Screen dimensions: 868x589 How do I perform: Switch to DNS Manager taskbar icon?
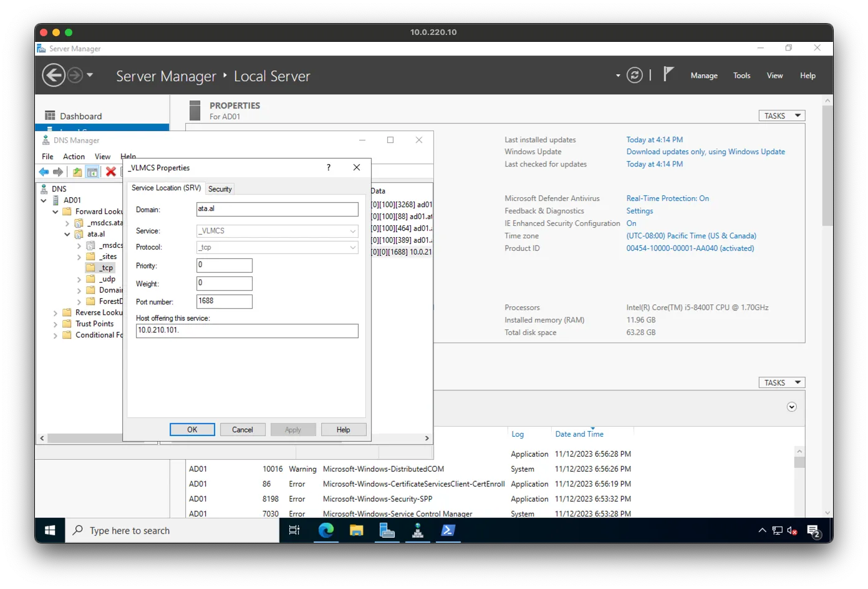(418, 530)
